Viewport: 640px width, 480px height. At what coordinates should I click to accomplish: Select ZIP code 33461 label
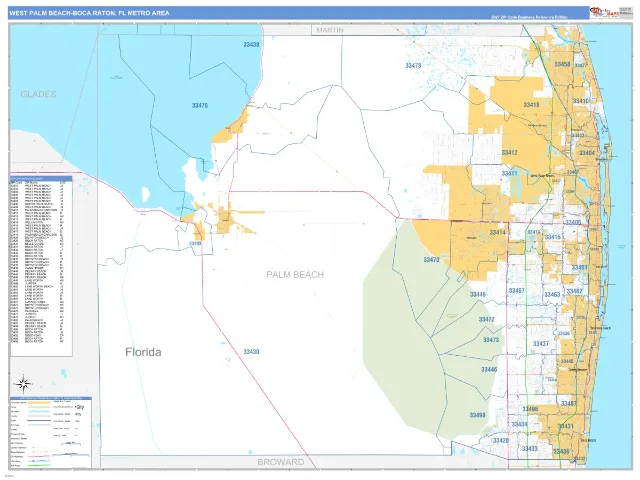[580, 268]
